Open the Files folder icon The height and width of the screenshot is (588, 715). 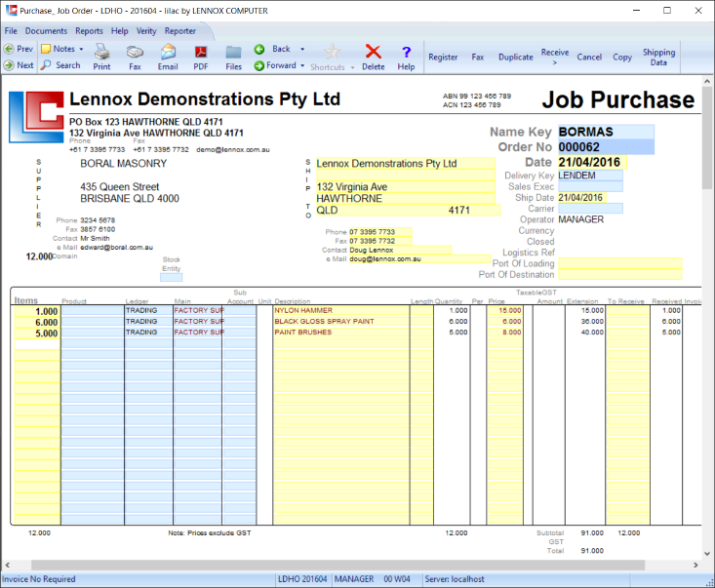pos(233,58)
